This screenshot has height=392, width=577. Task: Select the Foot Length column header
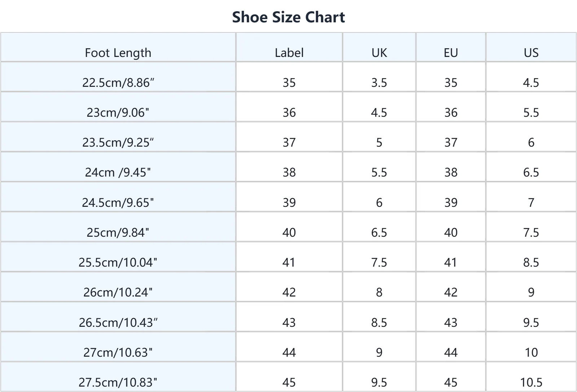[x=118, y=53]
